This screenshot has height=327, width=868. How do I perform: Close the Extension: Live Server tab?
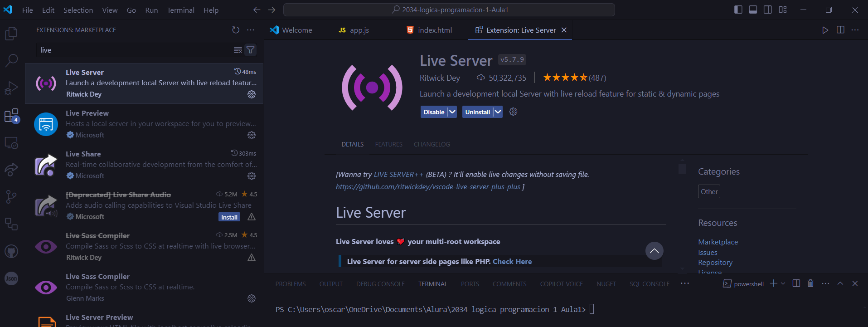point(564,30)
